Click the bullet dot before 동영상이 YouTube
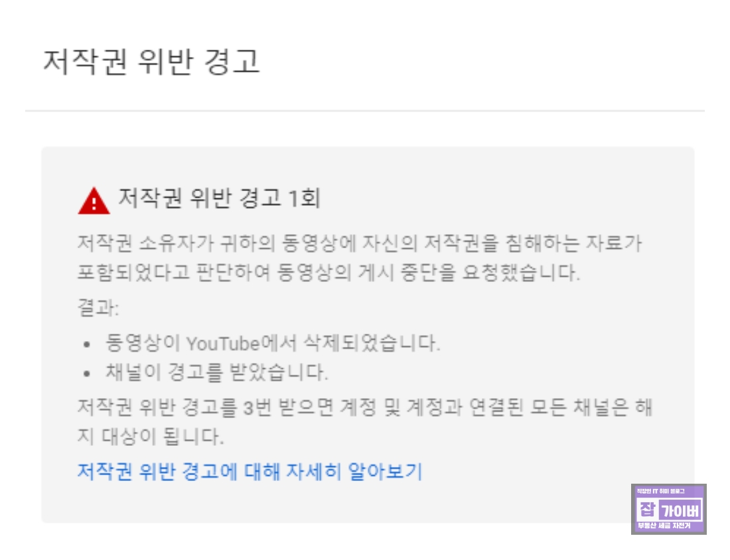Image resolution: width=730 pixels, height=560 pixels. [x=86, y=344]
